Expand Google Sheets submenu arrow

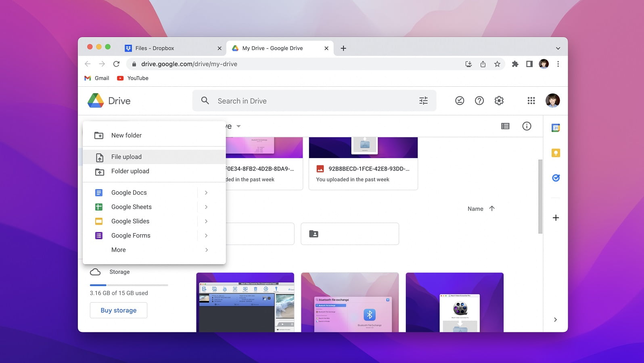(206, 207)
